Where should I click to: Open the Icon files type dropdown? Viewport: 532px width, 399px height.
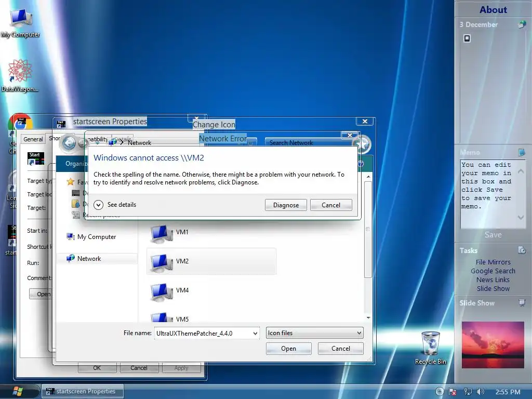(359, 333)
